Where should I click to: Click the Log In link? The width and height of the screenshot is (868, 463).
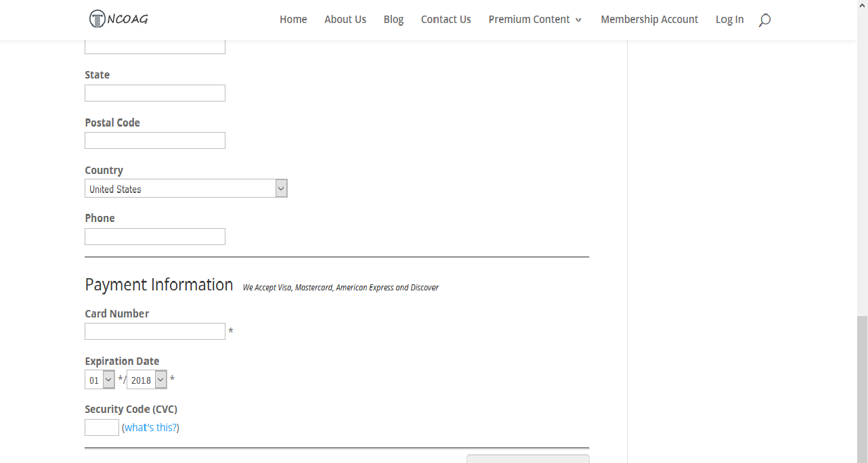pyautogui.click(x=729, y=19)
